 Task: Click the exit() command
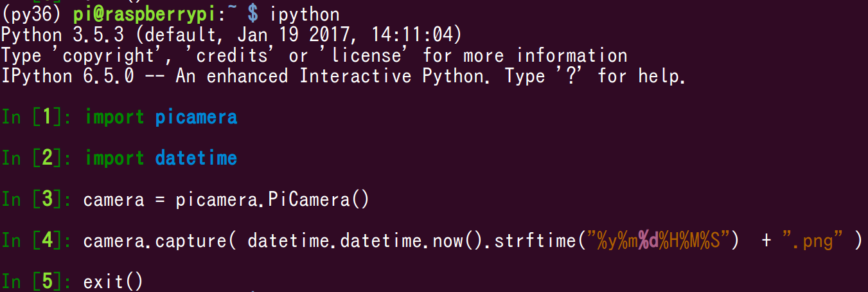114,282
